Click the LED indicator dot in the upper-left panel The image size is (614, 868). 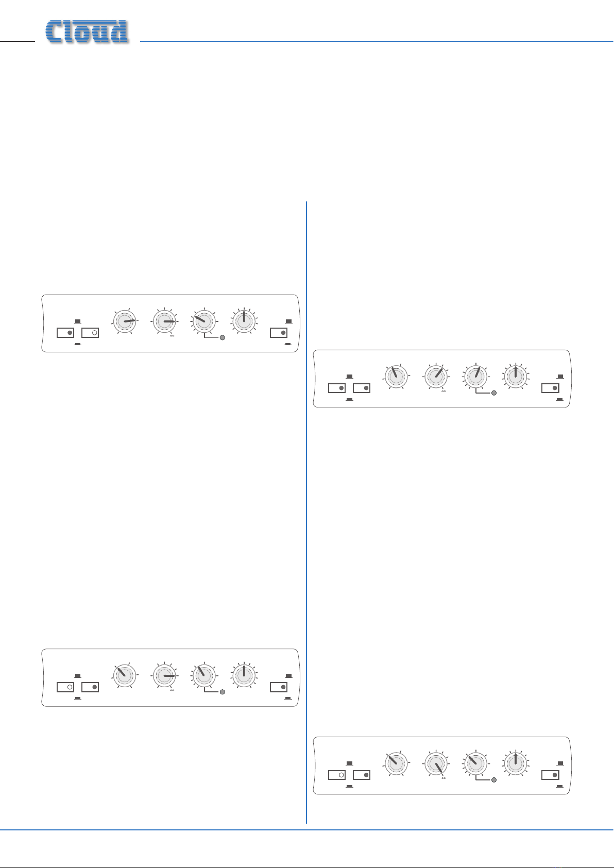click(222, 338)
